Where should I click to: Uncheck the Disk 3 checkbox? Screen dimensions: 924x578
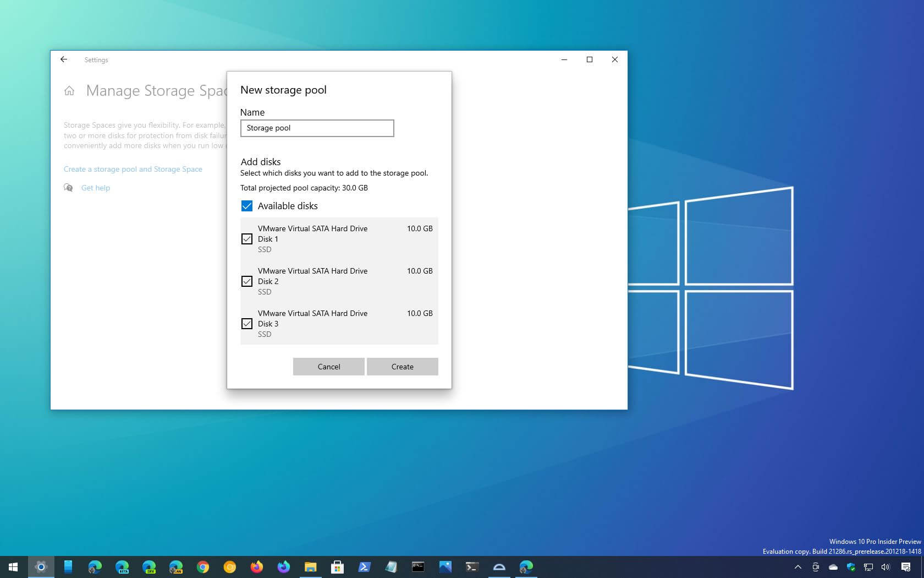[247, 324]
